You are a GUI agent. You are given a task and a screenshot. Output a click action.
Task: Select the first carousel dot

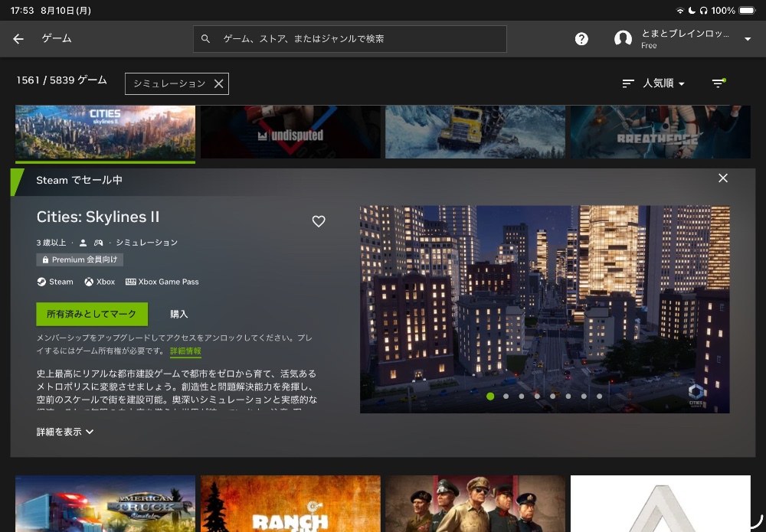tap(490, 397)
